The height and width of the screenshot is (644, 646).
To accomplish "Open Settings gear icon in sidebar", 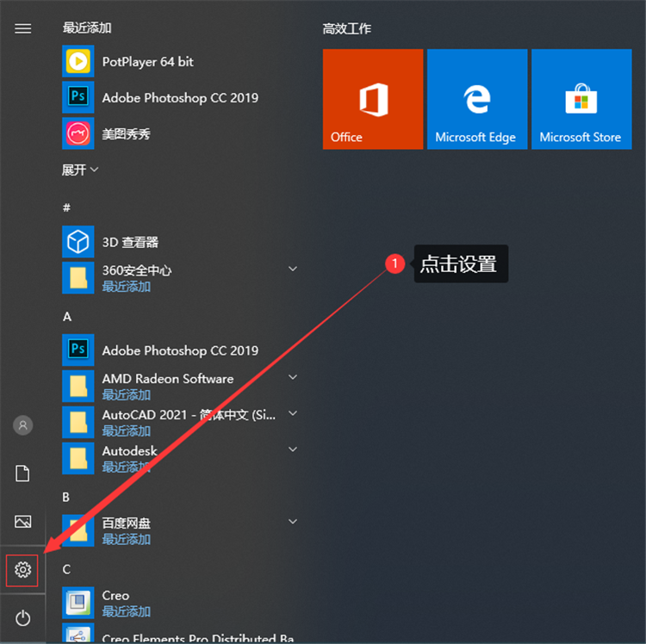I will (x=22, y=570).
